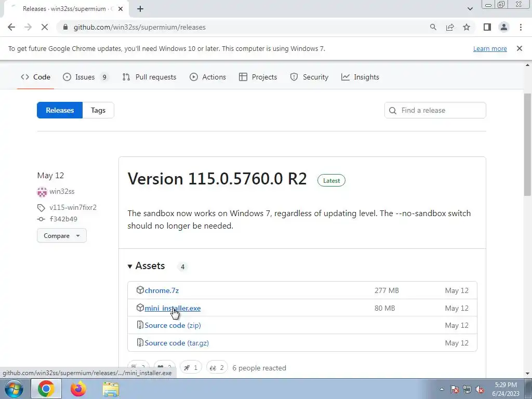The image size is (532, 399).
Task: Click the network tray icon
Action: tap(467, 389)
